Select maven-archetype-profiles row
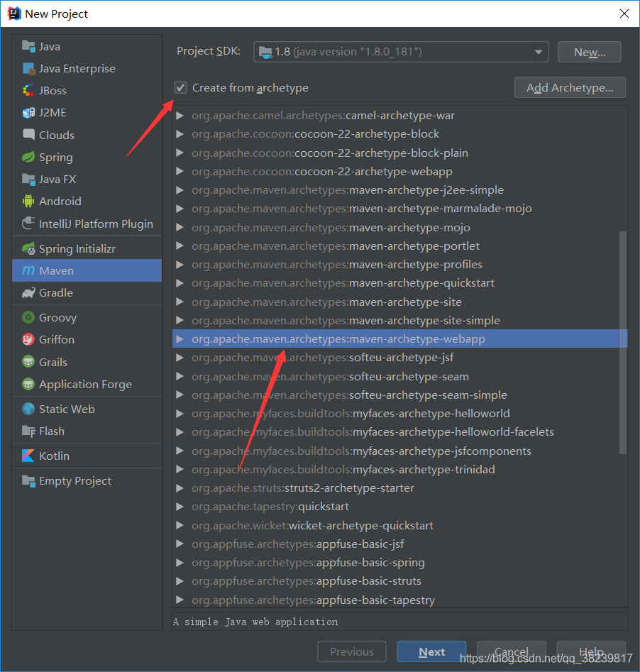This screenshot has width=640, height=672. (400, 265)
